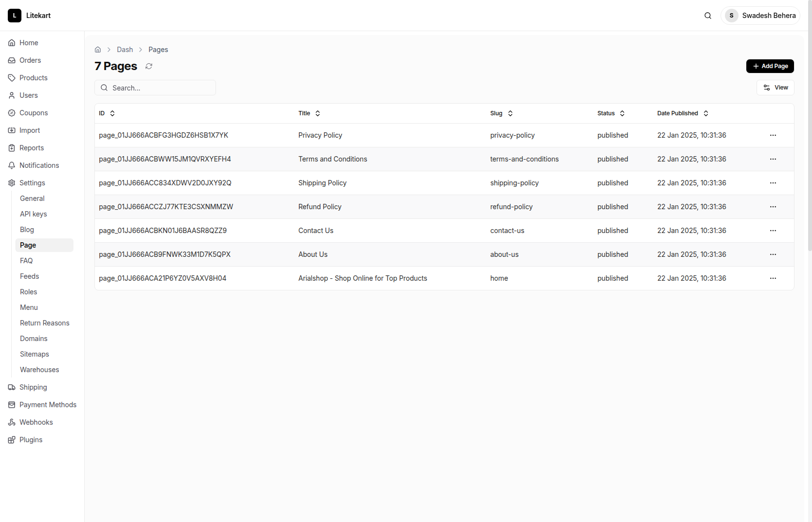This screenshot has width=812, height=522.
Task: Click the Litekart logo icon
Action: tap(15, 16)
